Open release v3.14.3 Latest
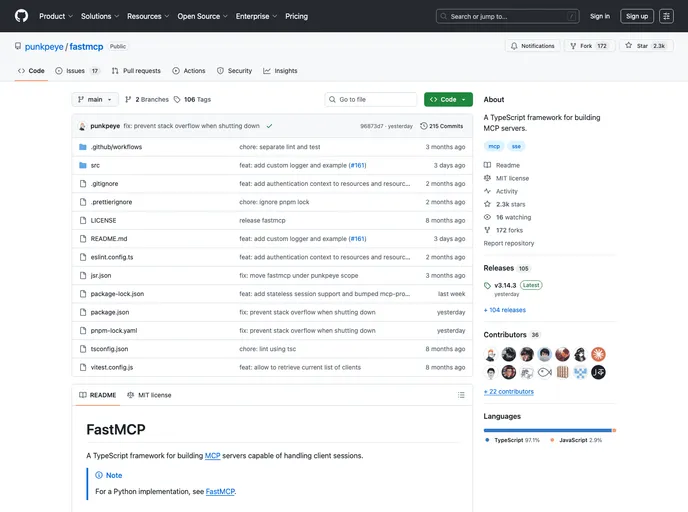This screenshot has width=688, height=512. tap(513, 286)
